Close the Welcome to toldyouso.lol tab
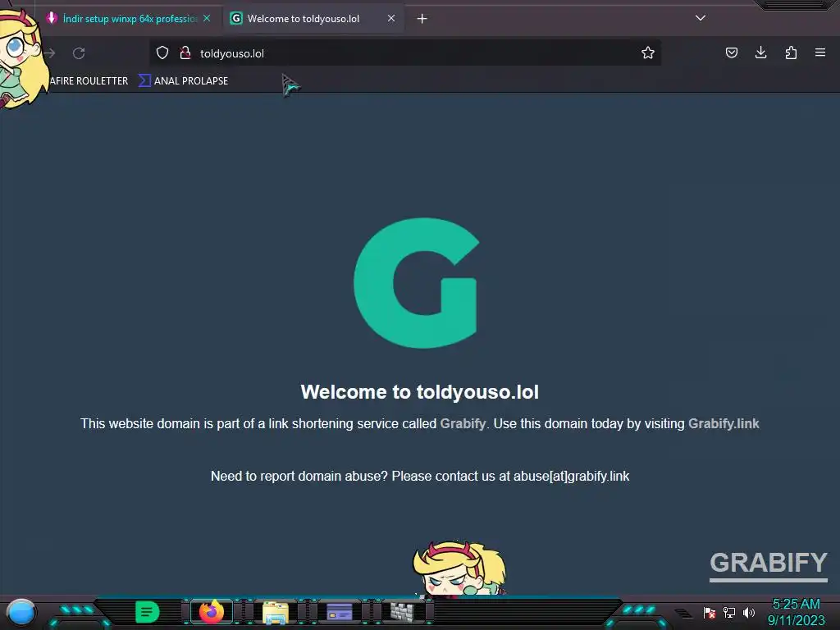Viewport: 840px width, 630px height. pyautogui.click(x=391, y=19)
